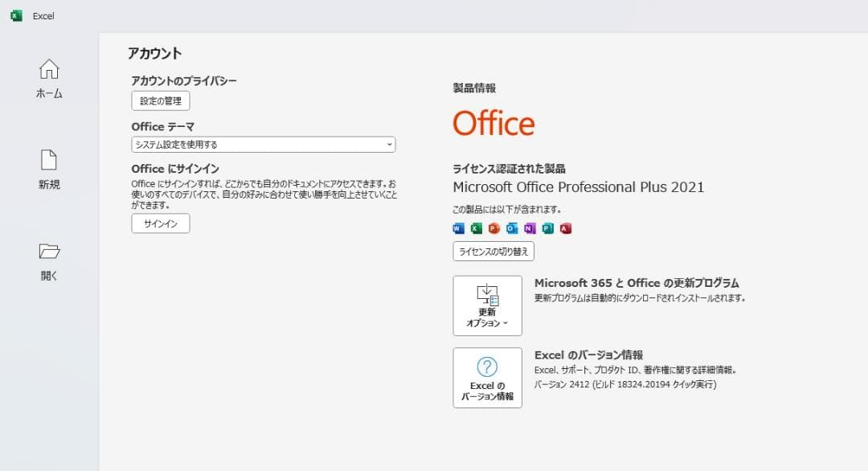Click ライセンスの切り替え button
This screenshot has height=471, width=868.
(x=493, y=252)
